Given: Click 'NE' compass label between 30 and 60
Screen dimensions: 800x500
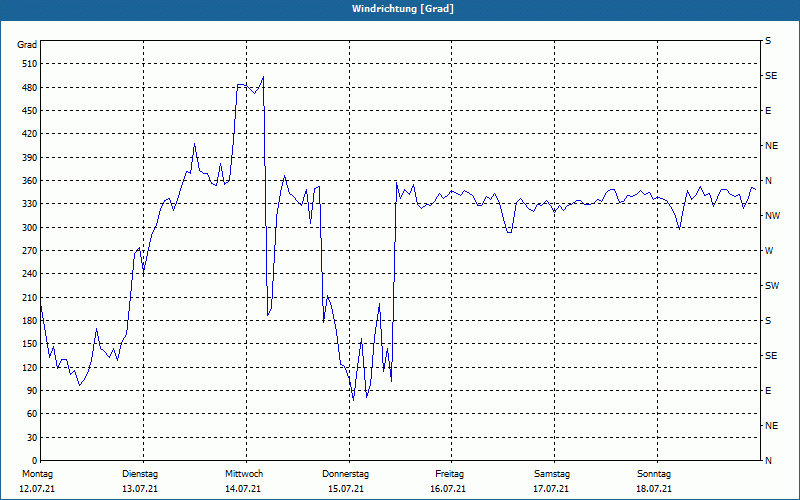Looking at the screenshot, I should 771,426.
